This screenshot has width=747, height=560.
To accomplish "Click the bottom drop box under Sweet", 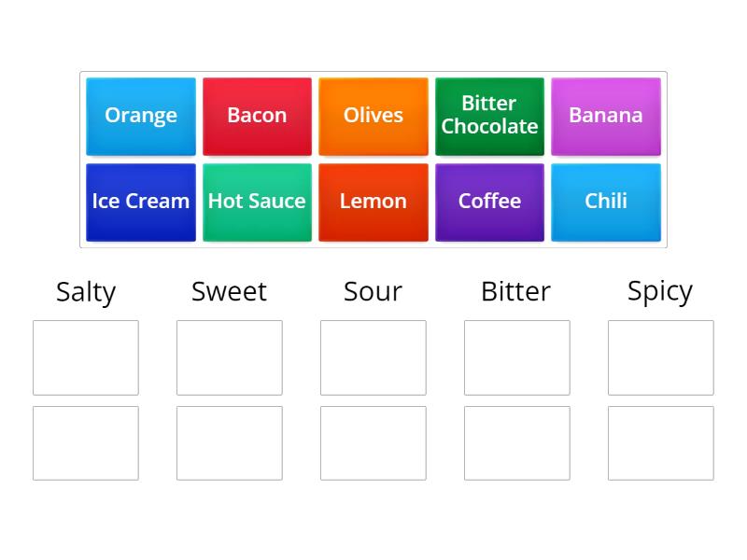I will [x=230, y=442].
